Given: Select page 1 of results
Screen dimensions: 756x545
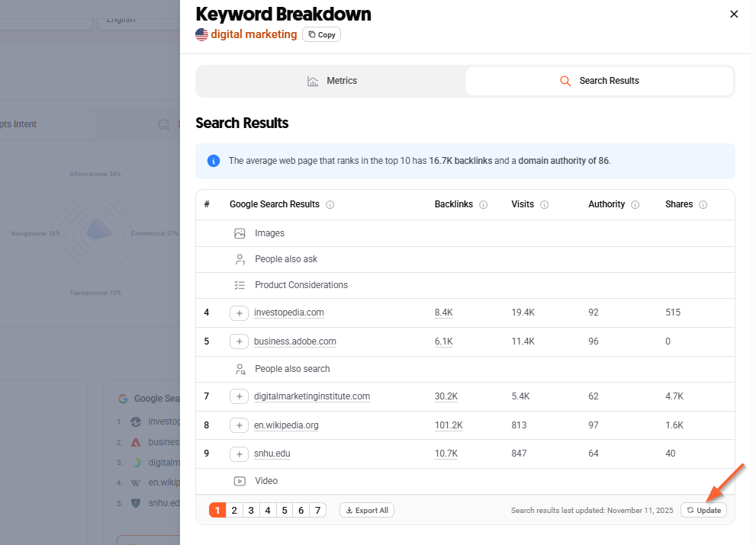Looking at the screenshot, I should (217, 510).
